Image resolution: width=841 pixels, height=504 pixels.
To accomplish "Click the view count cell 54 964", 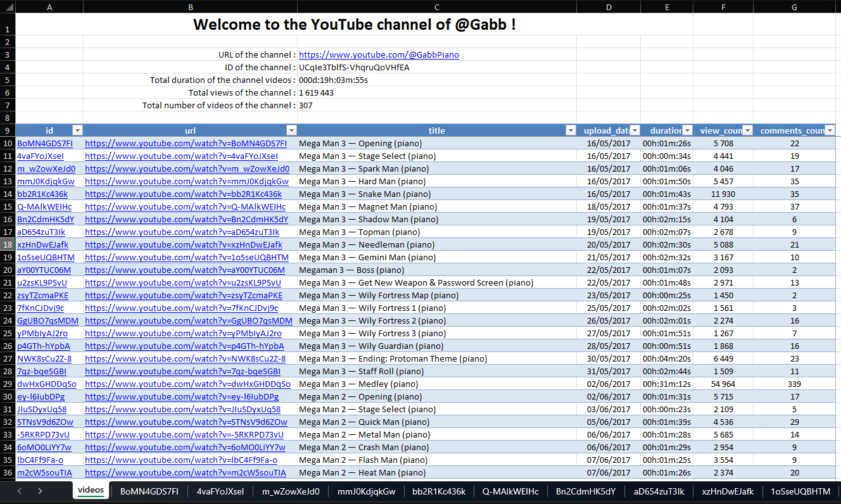I will (x=723, y=384).
